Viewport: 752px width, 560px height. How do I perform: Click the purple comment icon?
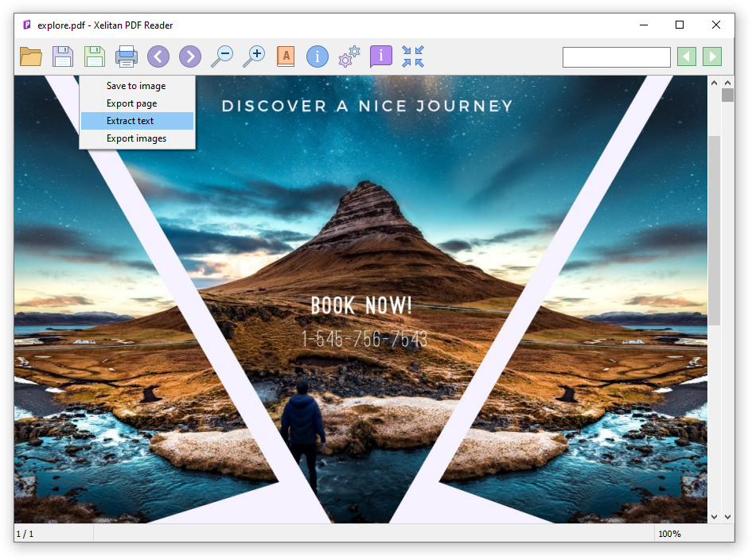[x=380, y=56]
